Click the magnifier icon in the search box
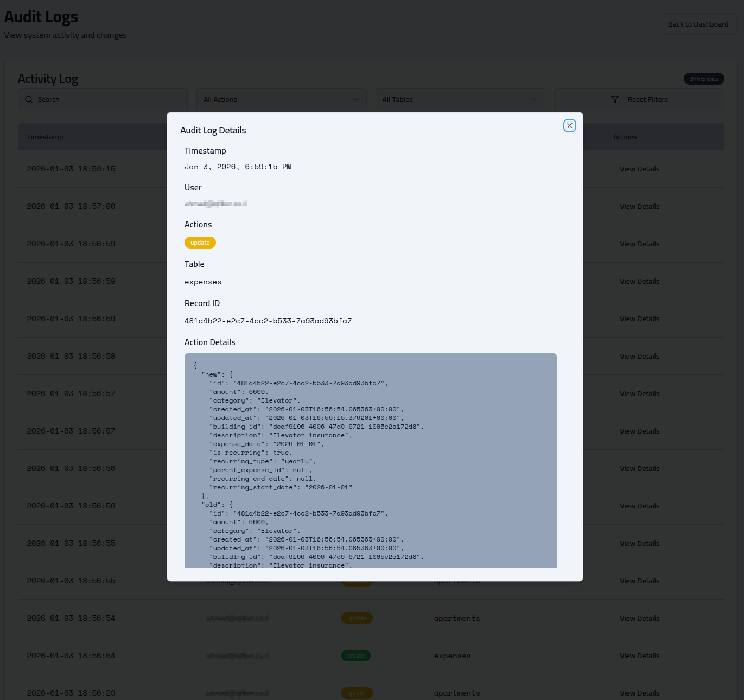 (29, 100)
